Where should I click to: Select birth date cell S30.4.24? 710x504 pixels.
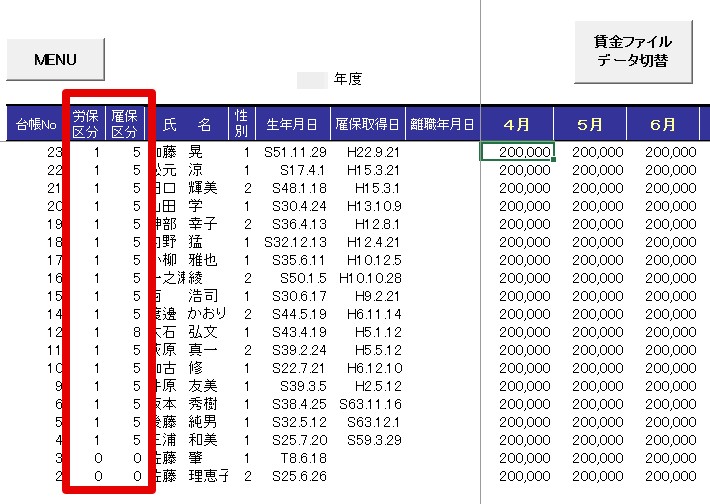(299, 206)
